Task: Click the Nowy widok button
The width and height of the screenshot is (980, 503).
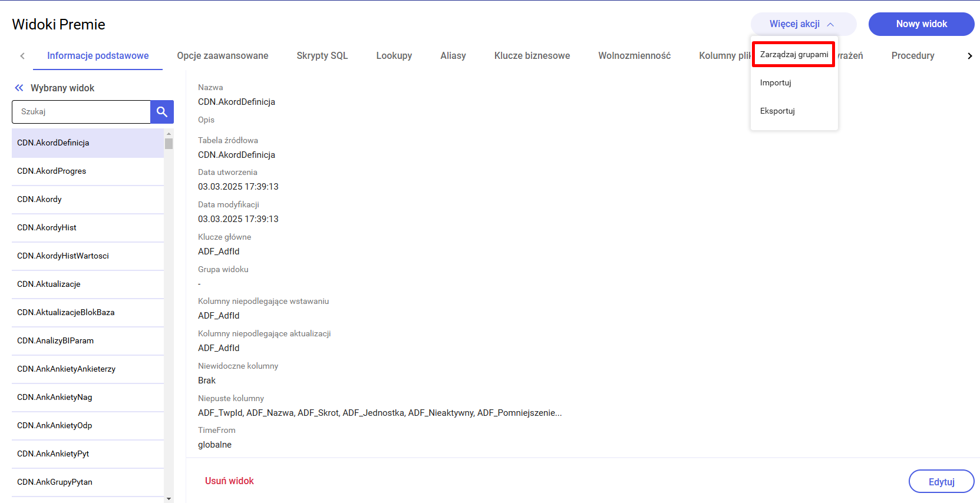Action: point(922,24)
